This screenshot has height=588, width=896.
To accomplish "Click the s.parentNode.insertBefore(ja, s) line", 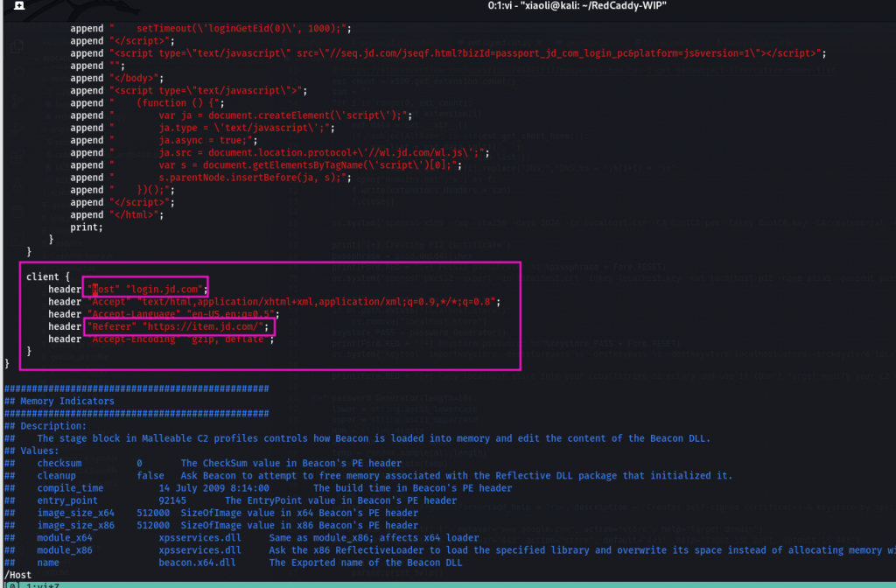I will [x=211, y=178].
